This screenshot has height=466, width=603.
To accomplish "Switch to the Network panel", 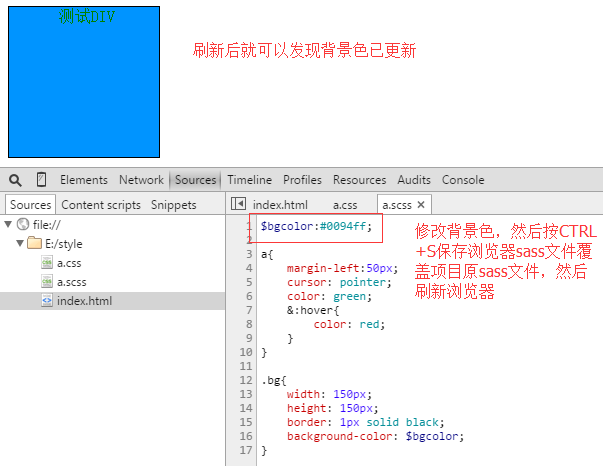I will point(141,180).
